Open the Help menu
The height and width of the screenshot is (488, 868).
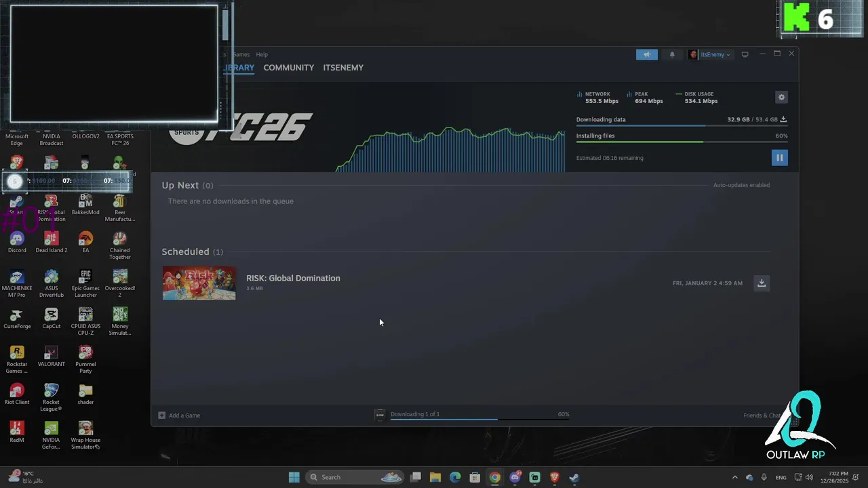click(x=262, y=54)
